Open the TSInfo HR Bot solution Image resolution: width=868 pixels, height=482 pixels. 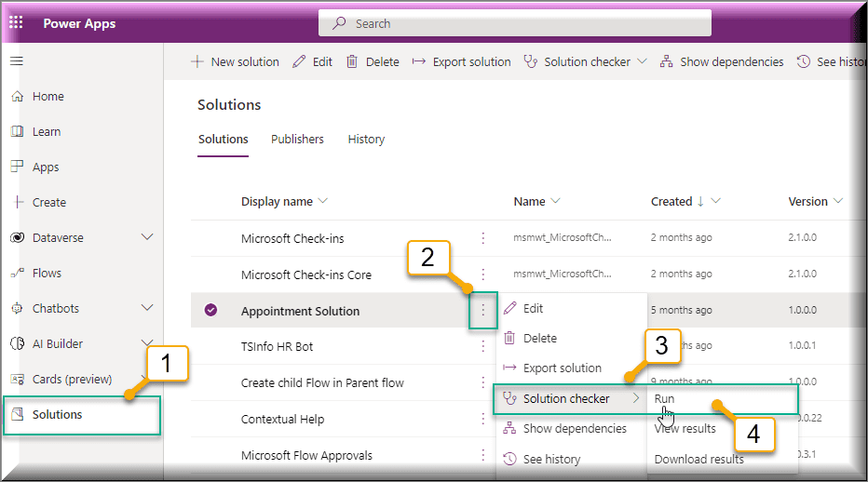pos(277,346)
